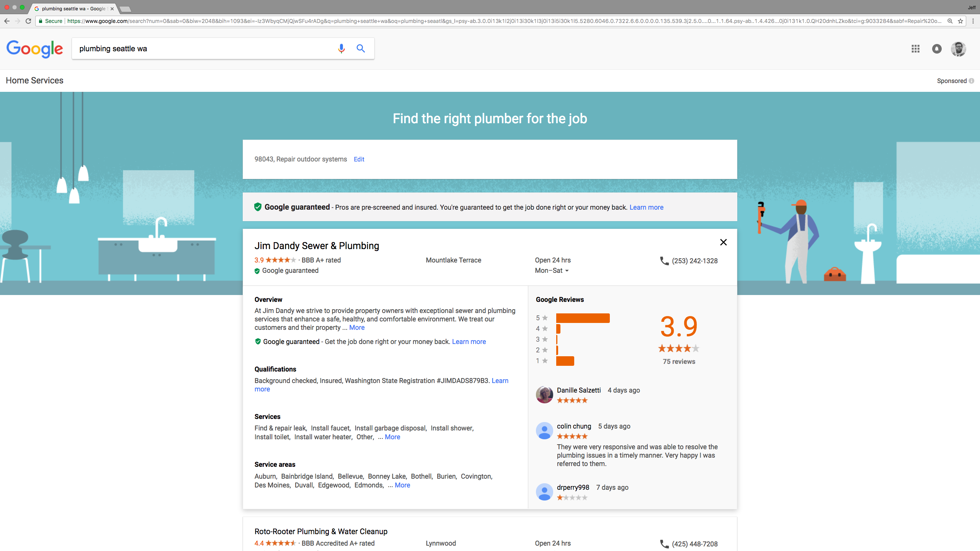
Task: Click the Sponsored label
Action: click(x=952, y=81)
